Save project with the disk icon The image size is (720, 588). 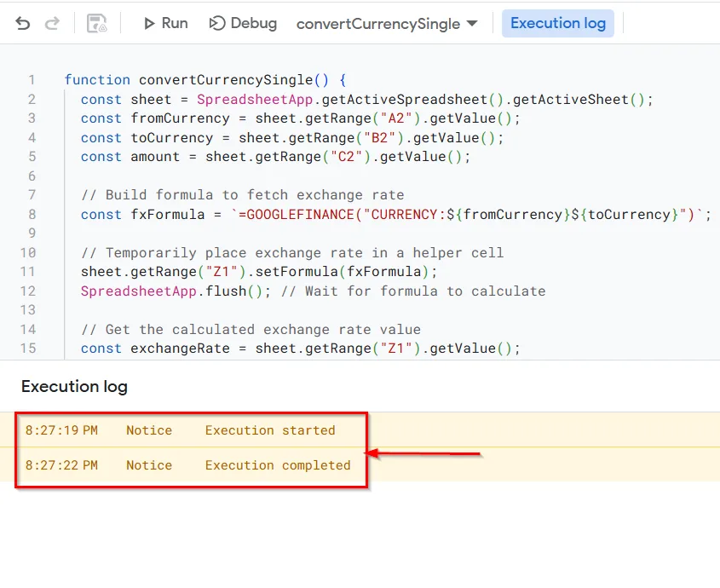97,23
